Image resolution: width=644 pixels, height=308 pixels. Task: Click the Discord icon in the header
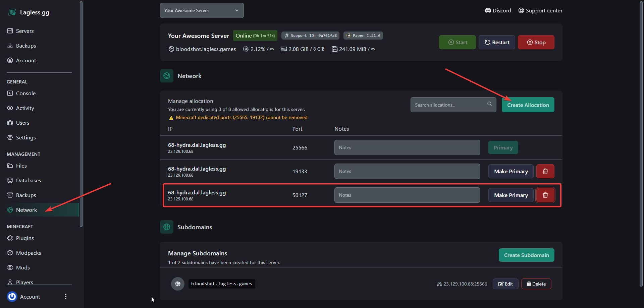point(488,10)
